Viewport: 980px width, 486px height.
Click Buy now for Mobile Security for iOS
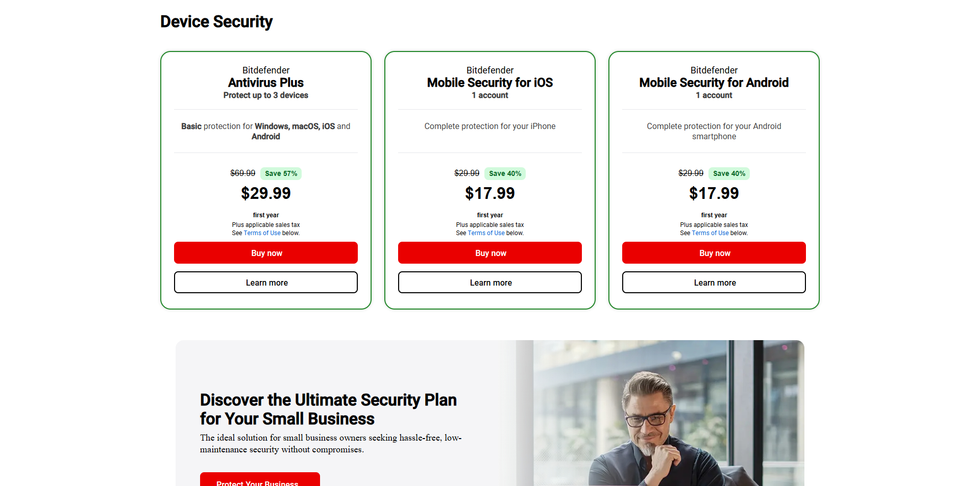(489, 252)
